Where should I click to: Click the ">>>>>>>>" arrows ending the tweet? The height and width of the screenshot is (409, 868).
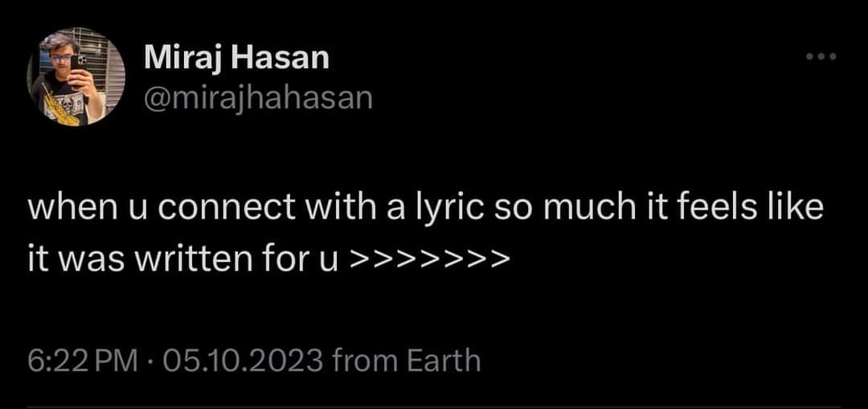429,258
